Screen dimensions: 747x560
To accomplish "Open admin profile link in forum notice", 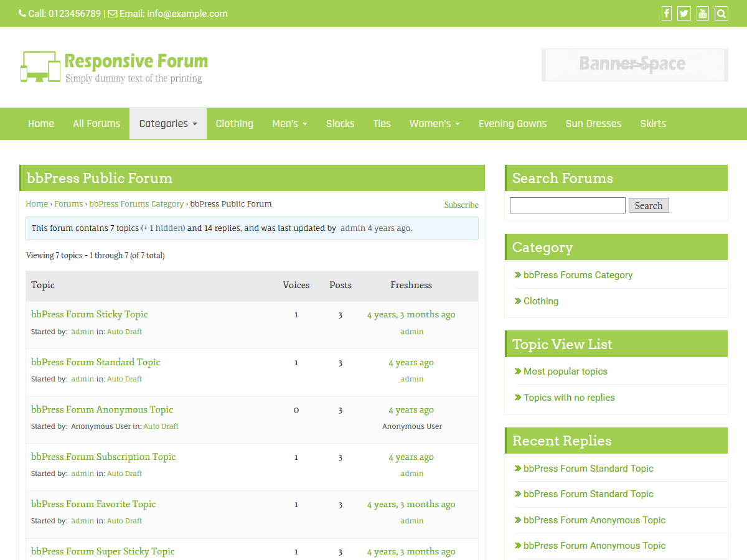I will point(353,228).
